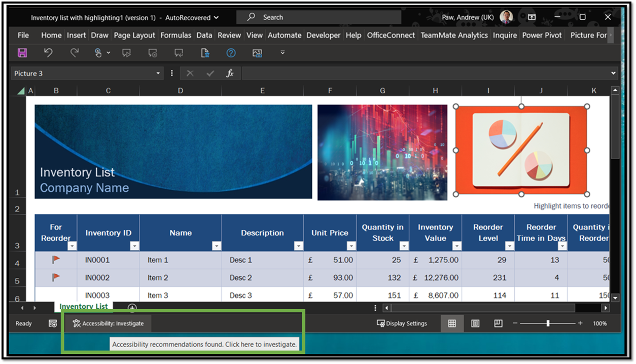Click the Insert Function fx icon
Image resolution: width=636 pixels, height=364 pixels.
pyautogui.click(x=230, y=74)
